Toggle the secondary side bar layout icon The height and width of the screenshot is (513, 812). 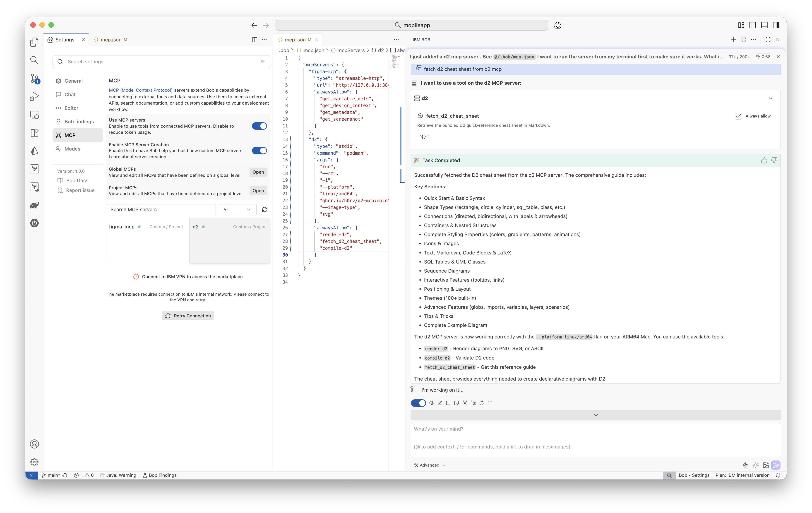tap(776, 25)
